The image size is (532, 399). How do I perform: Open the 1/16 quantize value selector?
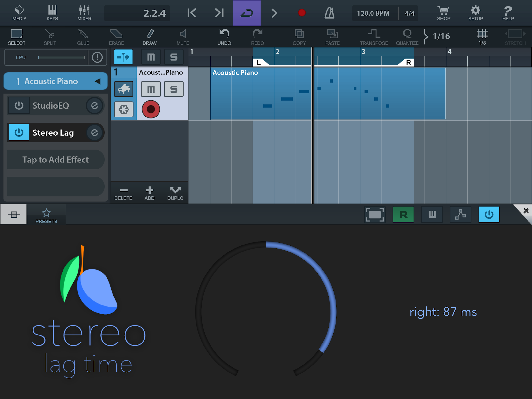pyautogui.click(x=441, y=36)
